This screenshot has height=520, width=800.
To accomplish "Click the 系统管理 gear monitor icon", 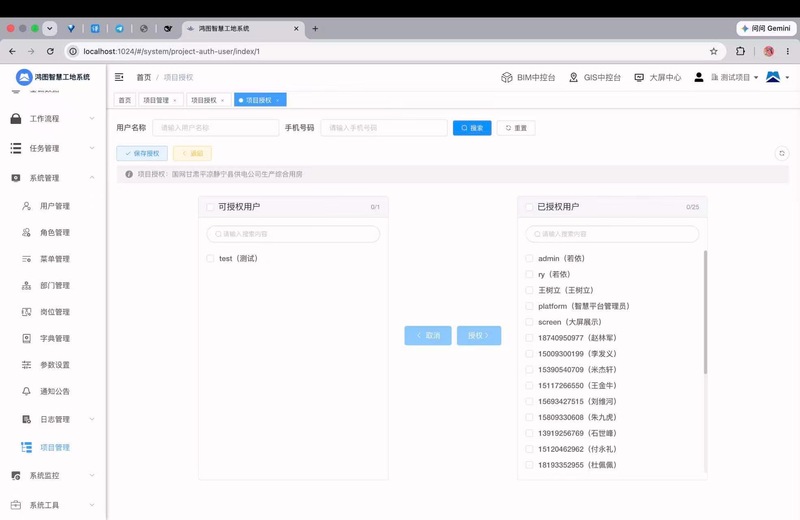I will 16,178.
